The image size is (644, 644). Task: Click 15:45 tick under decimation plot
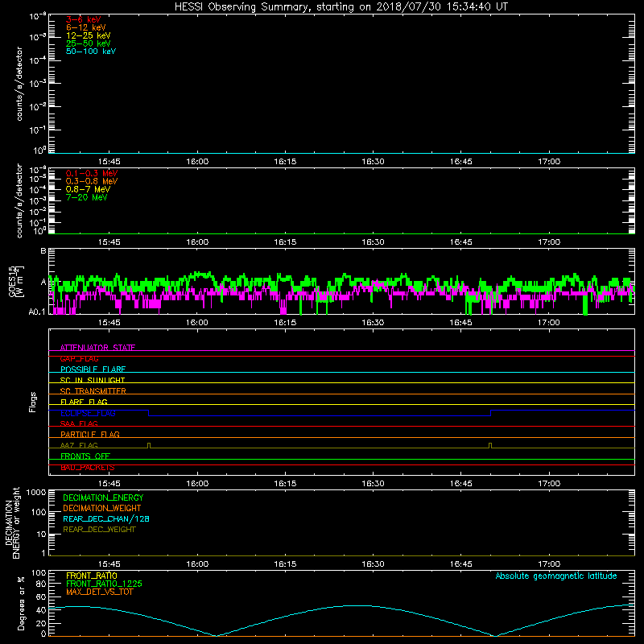[109, 564]
